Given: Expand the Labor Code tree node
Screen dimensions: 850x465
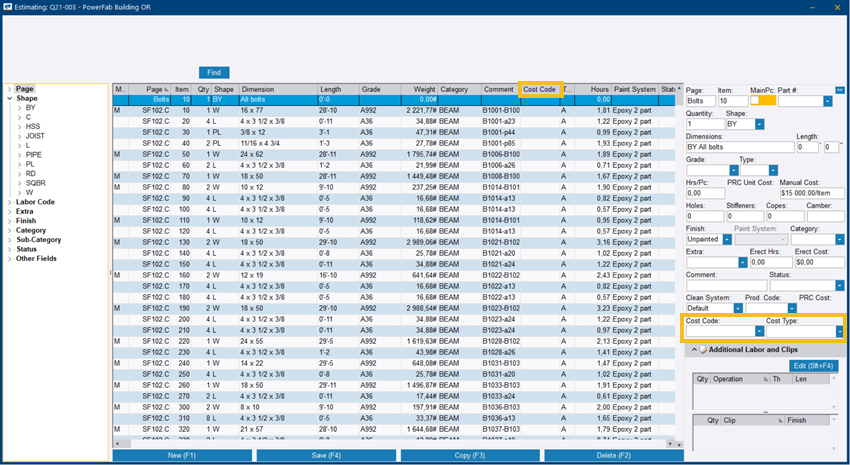Looking at the screenshot, I should coord(9,202).
